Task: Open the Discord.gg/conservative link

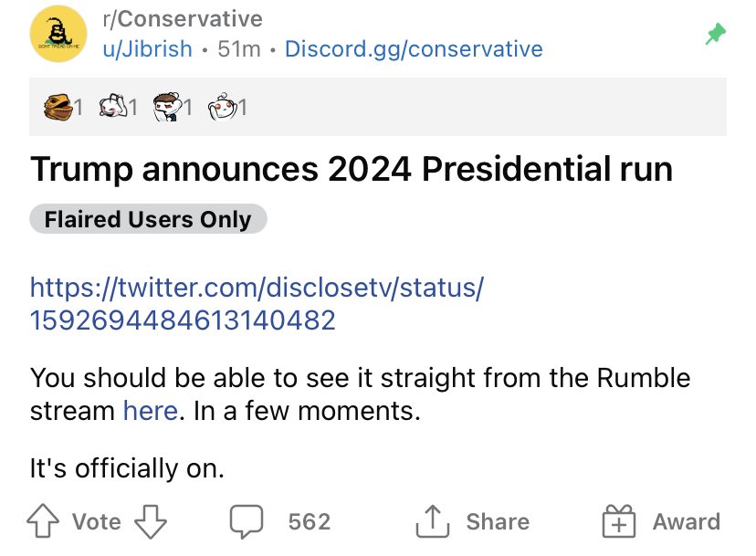Action: pyautogui.click(x=414, y=49)
